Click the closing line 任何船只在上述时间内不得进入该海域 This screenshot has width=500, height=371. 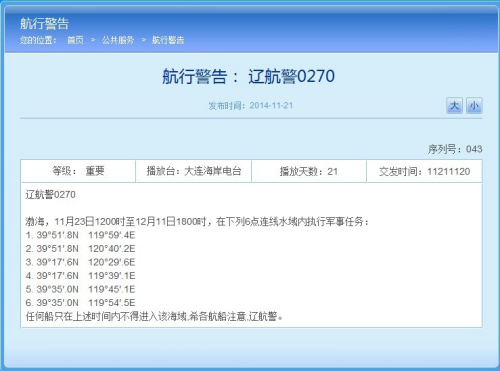click(155, 316)
